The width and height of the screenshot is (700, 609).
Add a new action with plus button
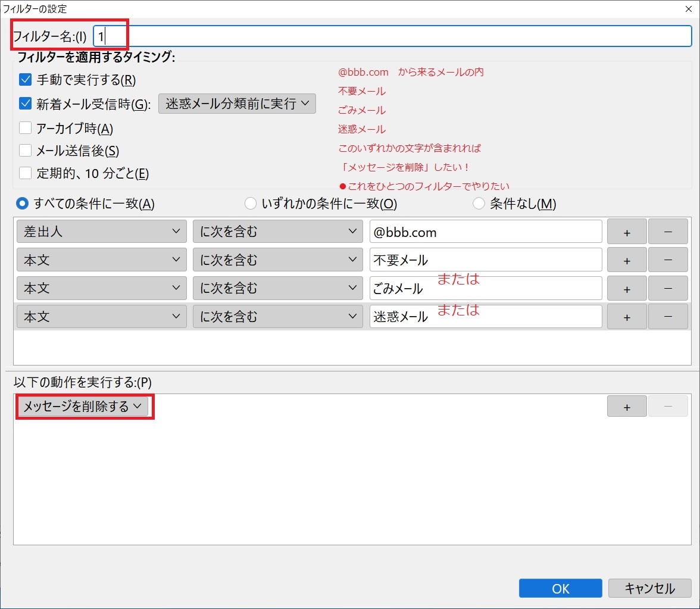[626, 407]
